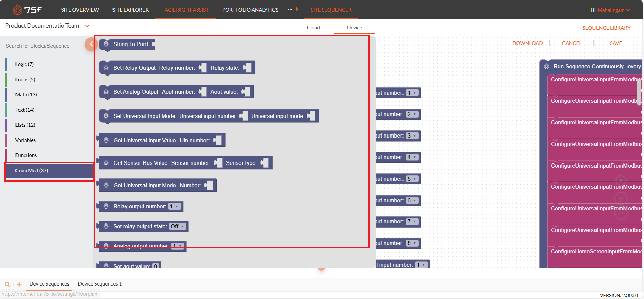
Task: Click the search magnifier icon near sequence tabs
Action: [7, 284]
